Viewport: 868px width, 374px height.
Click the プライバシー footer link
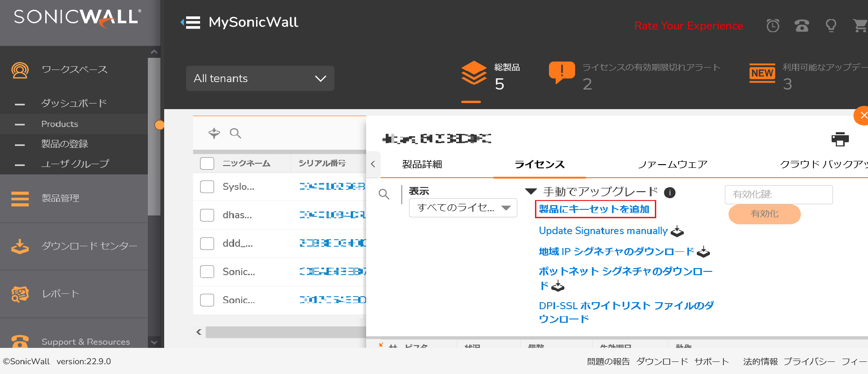coord(809,361)
